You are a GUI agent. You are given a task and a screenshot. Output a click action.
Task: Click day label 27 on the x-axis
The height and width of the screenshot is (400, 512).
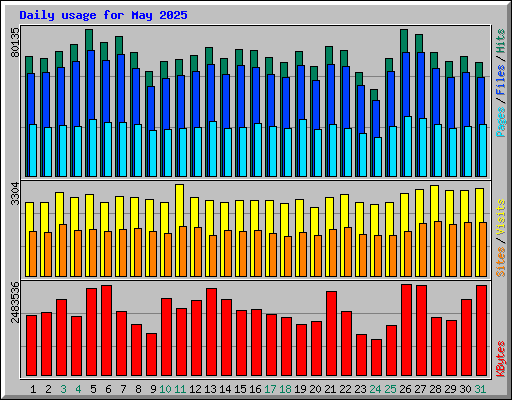[x=420, y=389]
